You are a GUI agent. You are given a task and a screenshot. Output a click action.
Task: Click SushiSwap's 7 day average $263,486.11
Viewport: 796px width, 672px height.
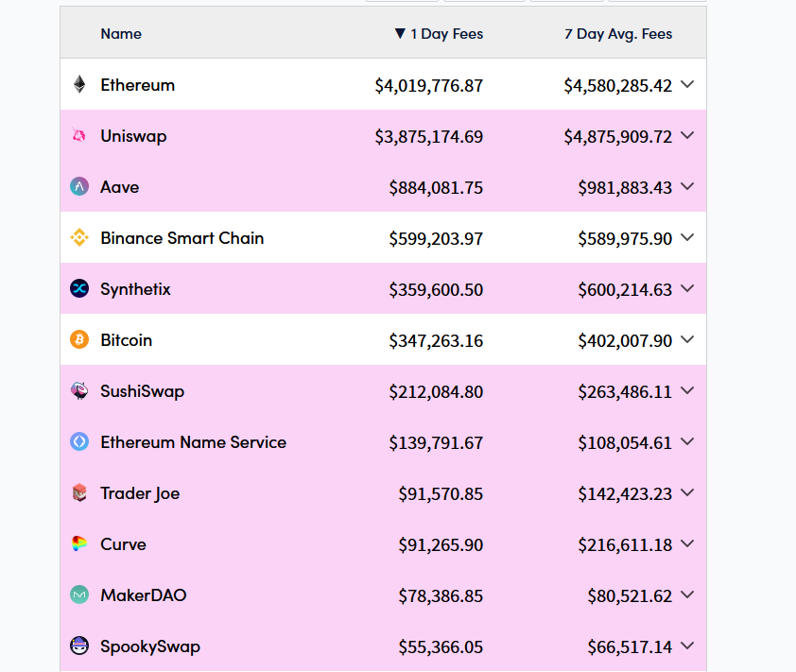point(626,392)
